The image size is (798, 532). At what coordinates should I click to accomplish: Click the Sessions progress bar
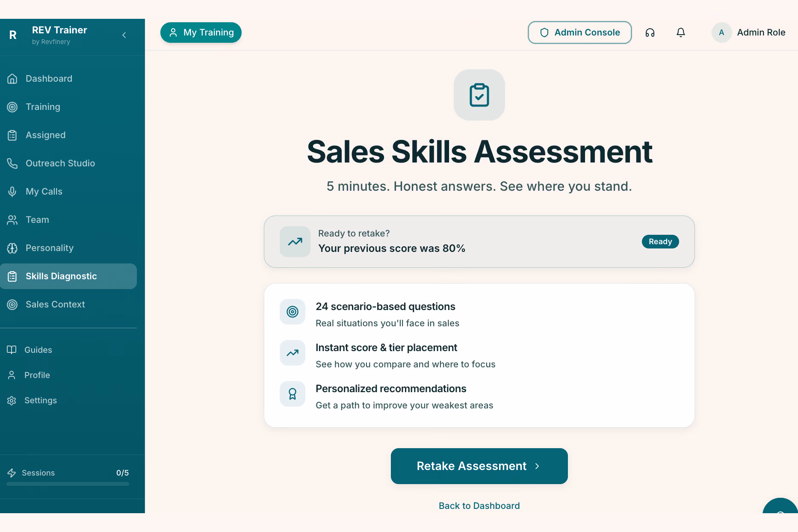click(x=68, y=484)
